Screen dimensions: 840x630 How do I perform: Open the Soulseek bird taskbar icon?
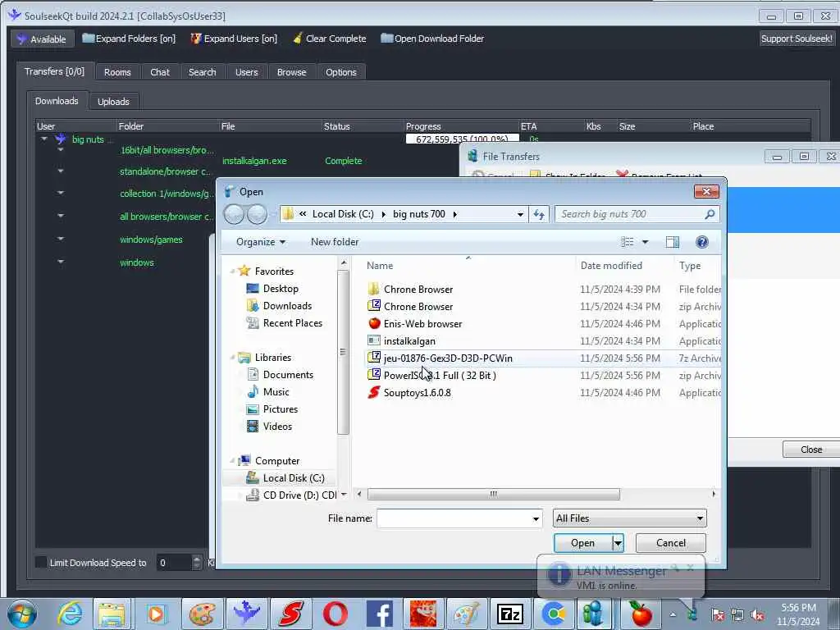coord(246,614)
